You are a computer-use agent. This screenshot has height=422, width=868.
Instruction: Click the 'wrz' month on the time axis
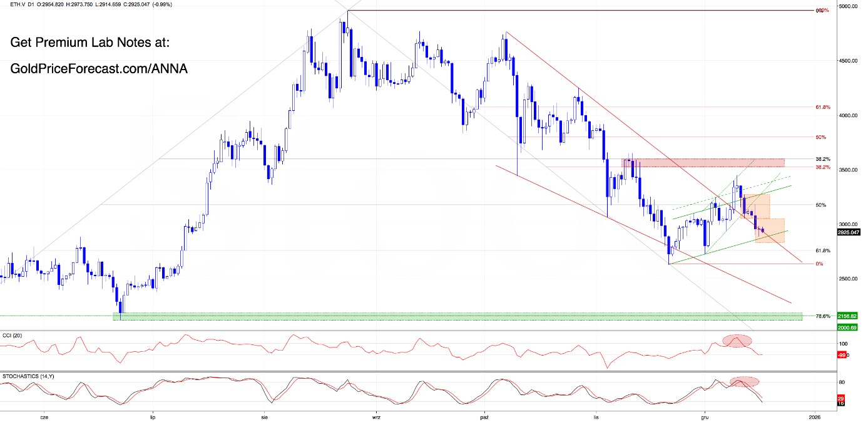pyautogui.click(x=376, y=416)
